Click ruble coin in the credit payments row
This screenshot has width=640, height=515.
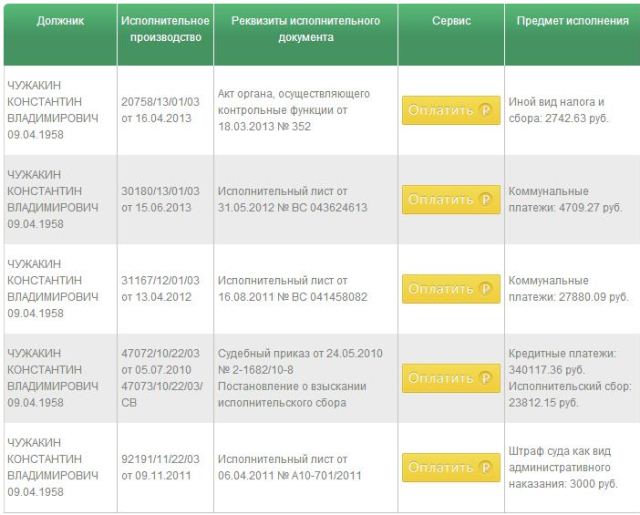(x=487, y=378)
